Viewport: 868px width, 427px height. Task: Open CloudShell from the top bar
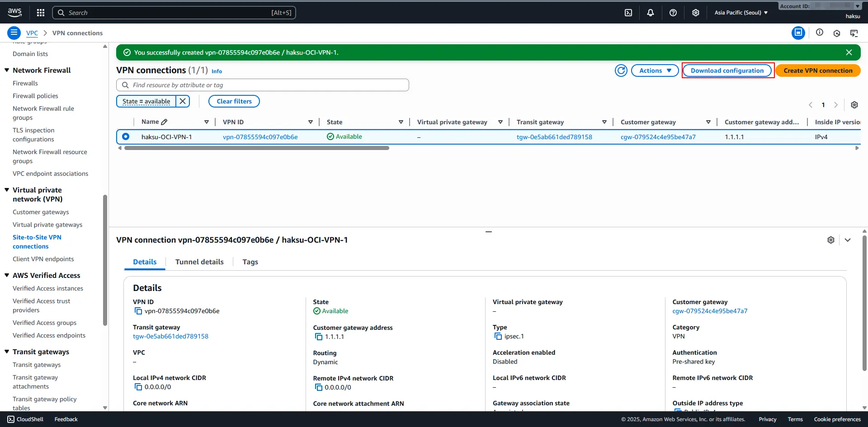pyautogui.click(x=628, y=13)
